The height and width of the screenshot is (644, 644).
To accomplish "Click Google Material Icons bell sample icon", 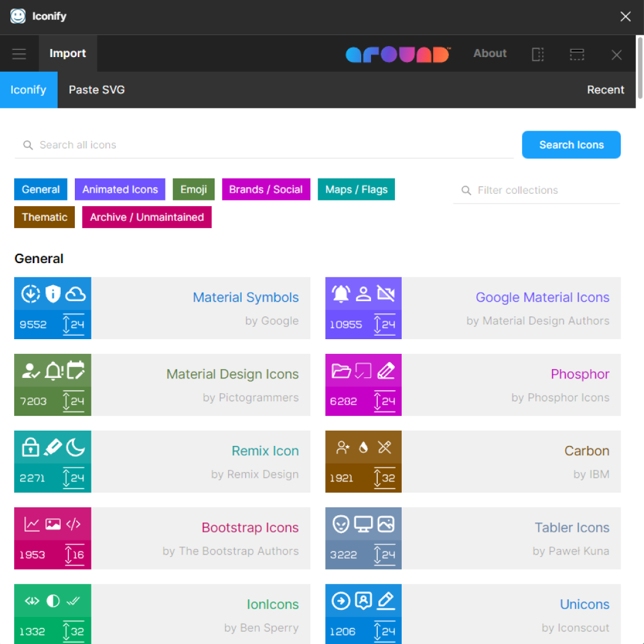I will pyautogui.click(x=341, y=294).
